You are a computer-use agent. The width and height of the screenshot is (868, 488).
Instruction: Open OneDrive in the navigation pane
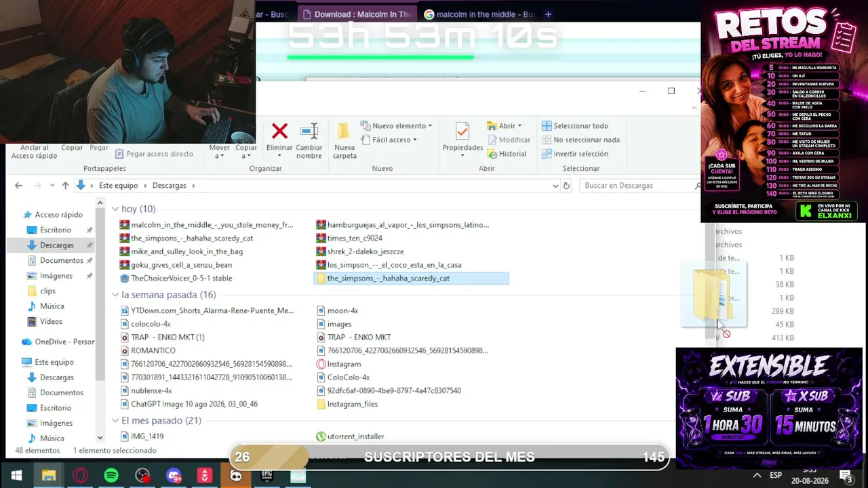tap(58, 342)
